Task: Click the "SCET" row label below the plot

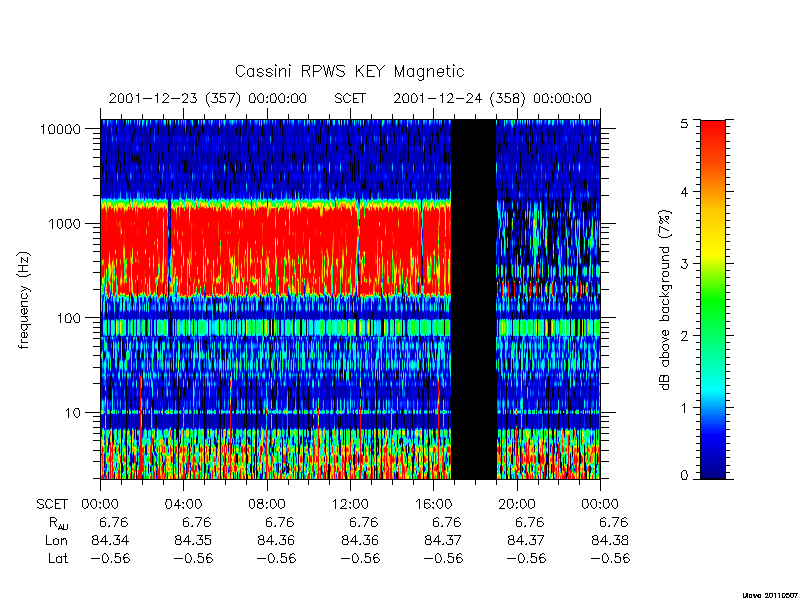Action: click(x=52, y=505)
